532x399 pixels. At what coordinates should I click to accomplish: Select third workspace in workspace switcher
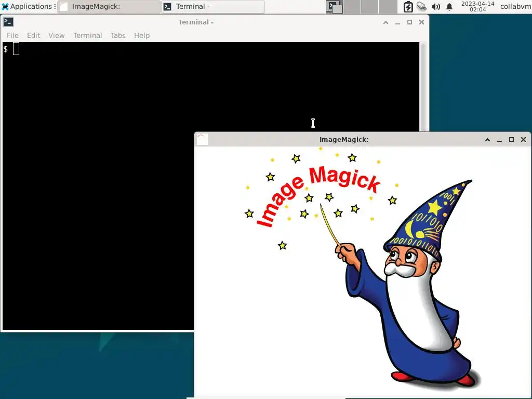point(369,7)
